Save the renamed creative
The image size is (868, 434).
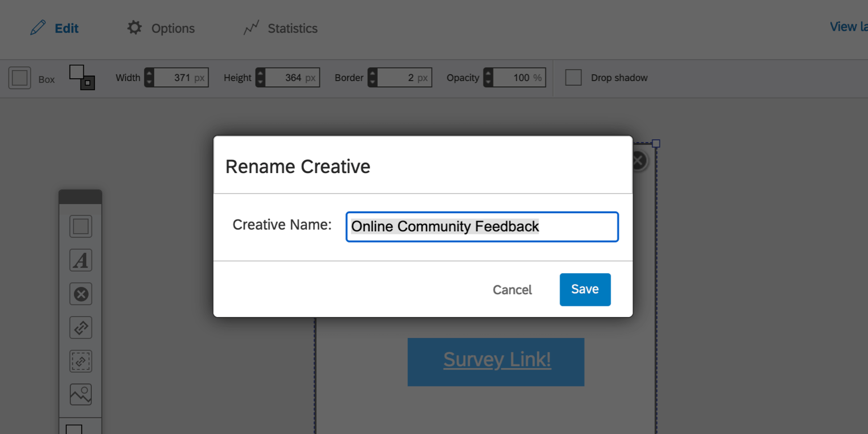pyautogui.click(x=585, y=290)
